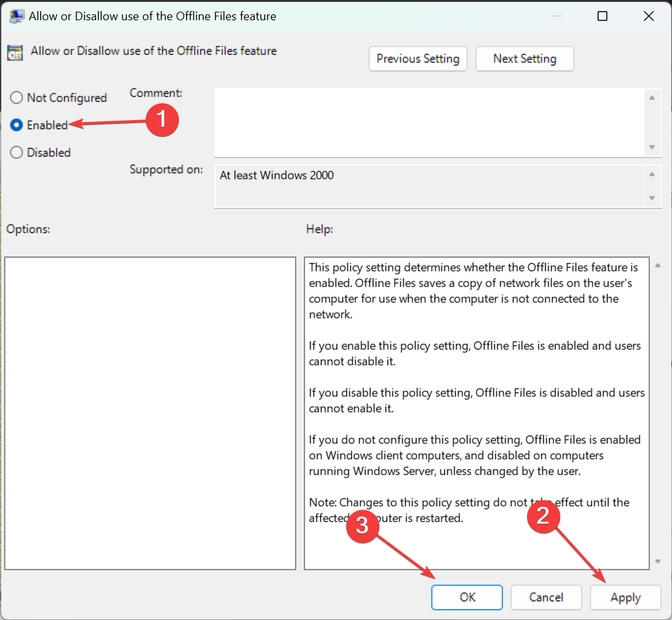Click the empty Options pane

150,413
